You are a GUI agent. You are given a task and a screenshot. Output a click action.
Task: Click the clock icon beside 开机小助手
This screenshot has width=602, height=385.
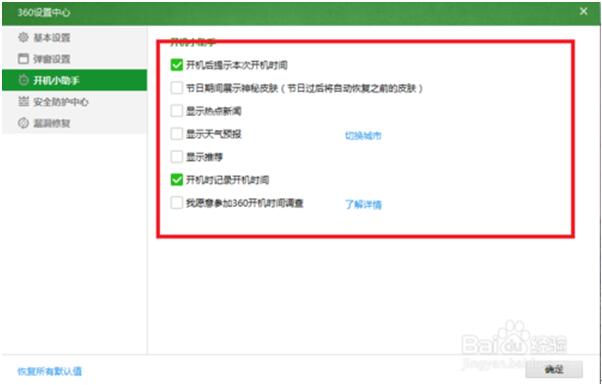(x=23, y=80)
